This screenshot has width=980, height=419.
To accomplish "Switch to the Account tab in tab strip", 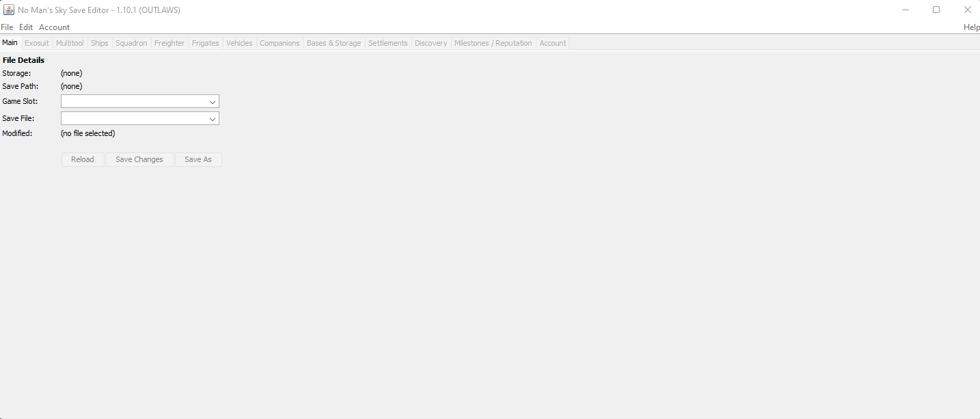I will tap(553, 43).
